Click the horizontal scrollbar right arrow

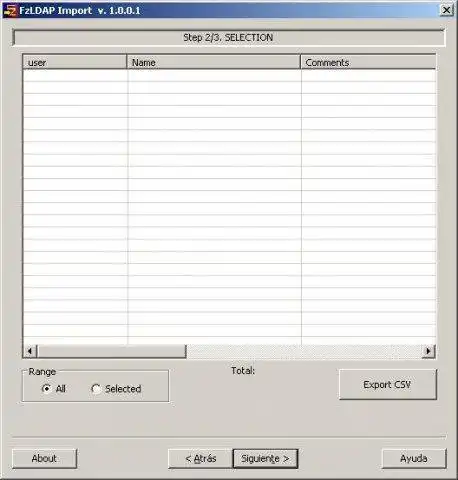tap(428, 351)
